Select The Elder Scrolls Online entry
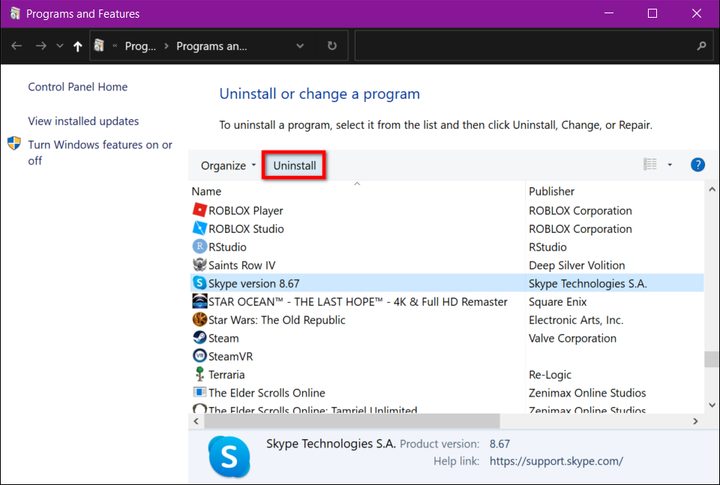The width and height of the screenshot is (720, 485). tap(266, 393)
